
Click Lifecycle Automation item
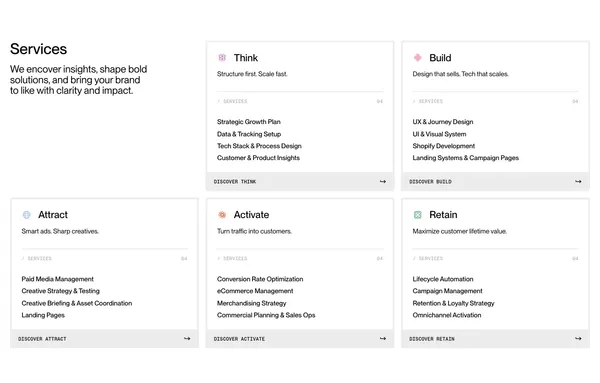(x=443, y=279)
